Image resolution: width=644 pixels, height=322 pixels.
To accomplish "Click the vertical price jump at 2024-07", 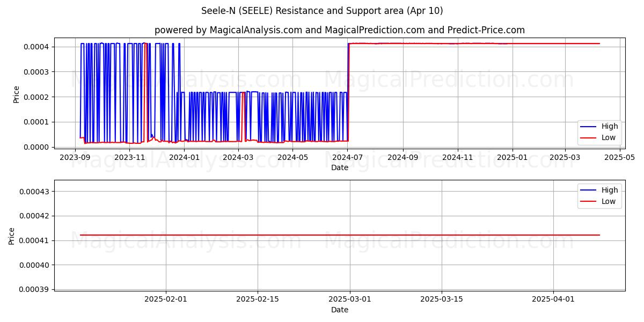I will (x=348, y=92).
